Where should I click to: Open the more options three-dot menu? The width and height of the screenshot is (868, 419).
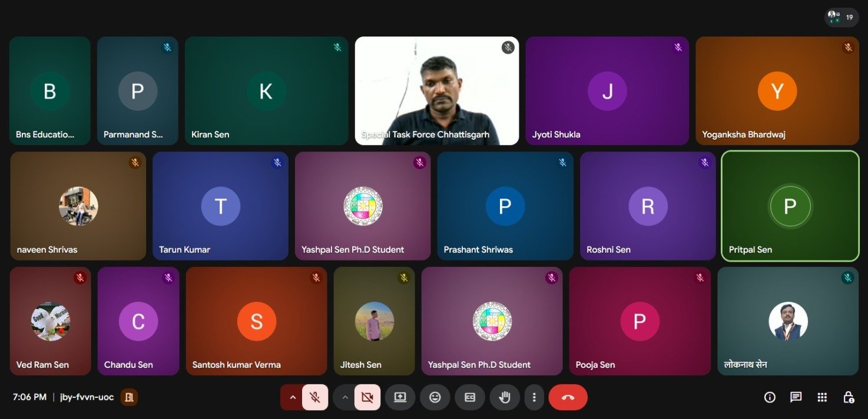tap(534, 397)
